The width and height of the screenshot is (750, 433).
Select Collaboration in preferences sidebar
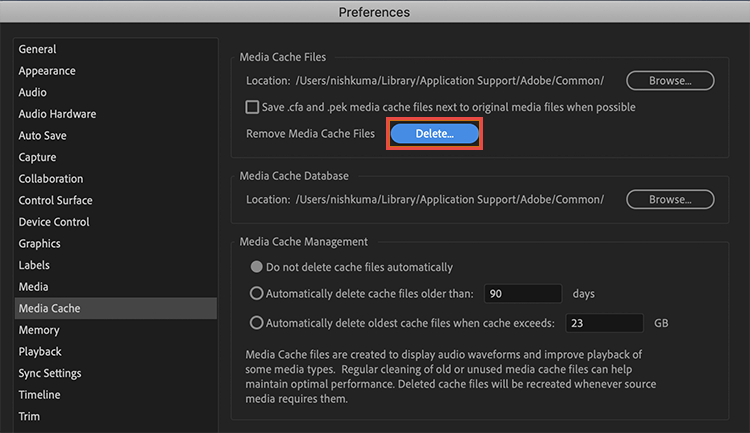pyautogui.click(x=51, y=179)
